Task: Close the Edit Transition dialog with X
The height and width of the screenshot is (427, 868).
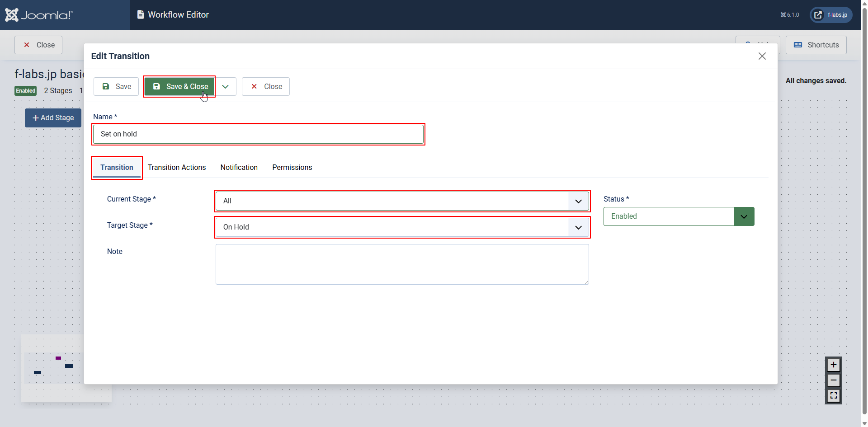Action: [762, 56]
